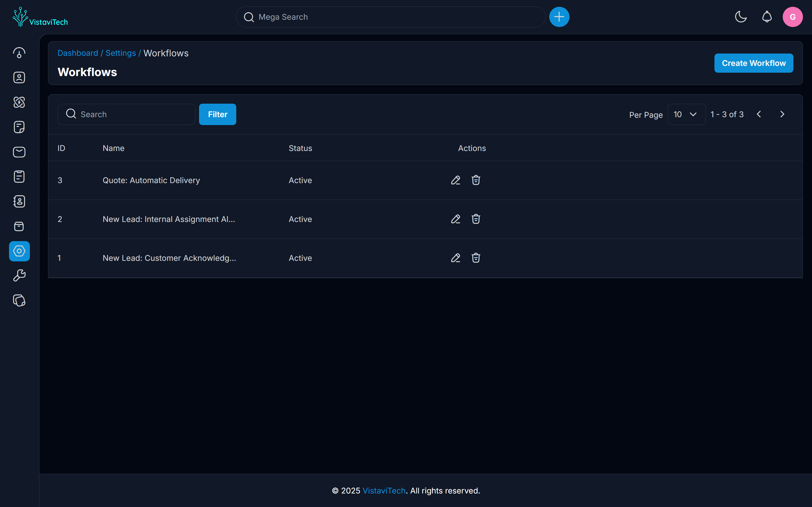
Task: Edit the New Lead: Customer Acknowledgment workflow
Action: [x=455, y=258]
